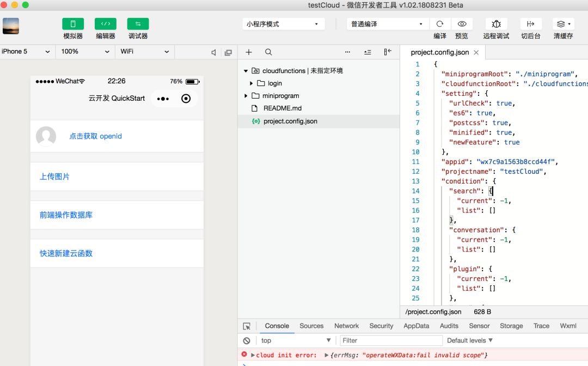Click the outdent list icon in file tree toolbar

click(x=367, y=52)
